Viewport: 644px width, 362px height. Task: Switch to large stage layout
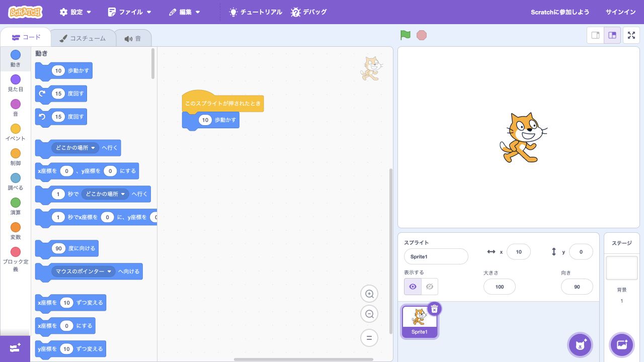pos(612,35)
